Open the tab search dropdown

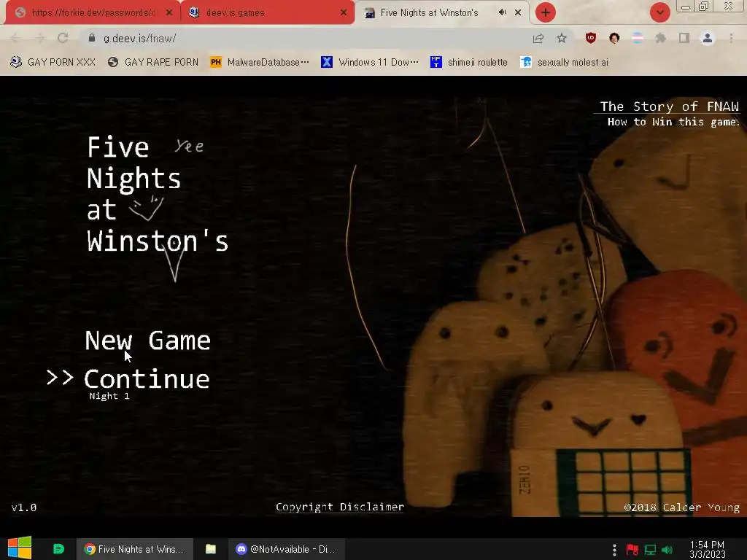[x=659, y=12]
